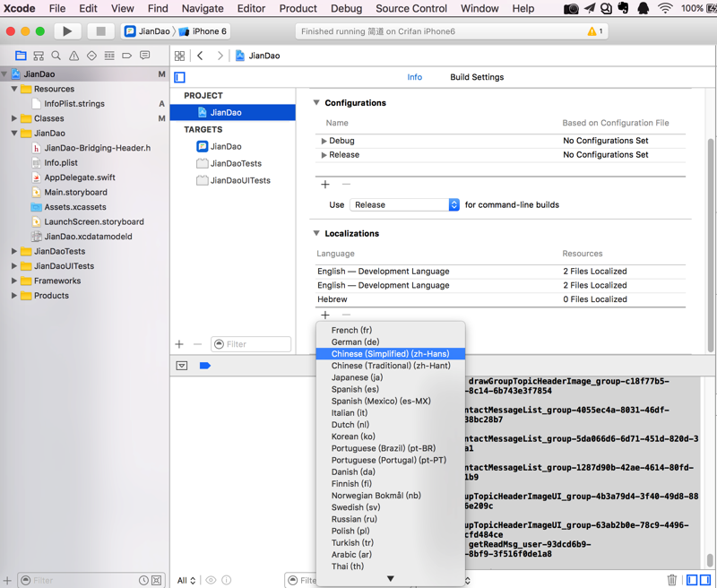The height and width of the screenshot is (588, 717).
Task: Collapse the Resources folder
Action: tap(14, 89)
